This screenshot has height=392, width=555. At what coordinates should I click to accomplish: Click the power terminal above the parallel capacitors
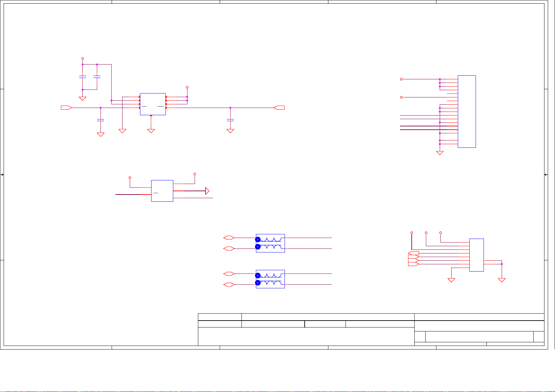coord(83,58)
